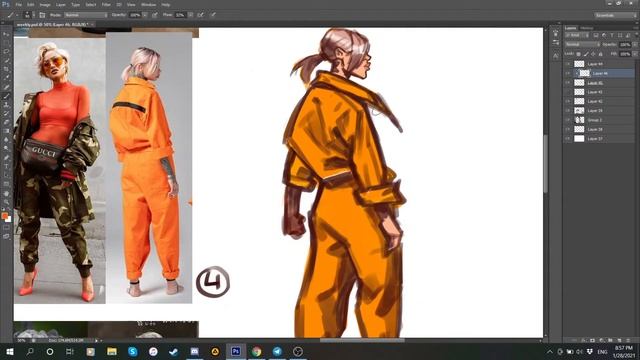Open the layer Fill dropdown arrow
The width and height of the screenshot is (640, 360).
[634, 54]
